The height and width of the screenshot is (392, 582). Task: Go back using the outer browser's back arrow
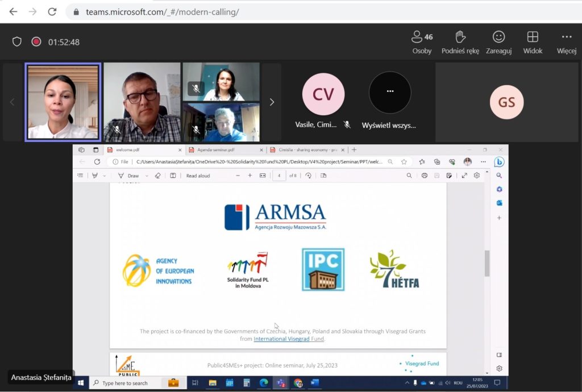tap(14, 12)
